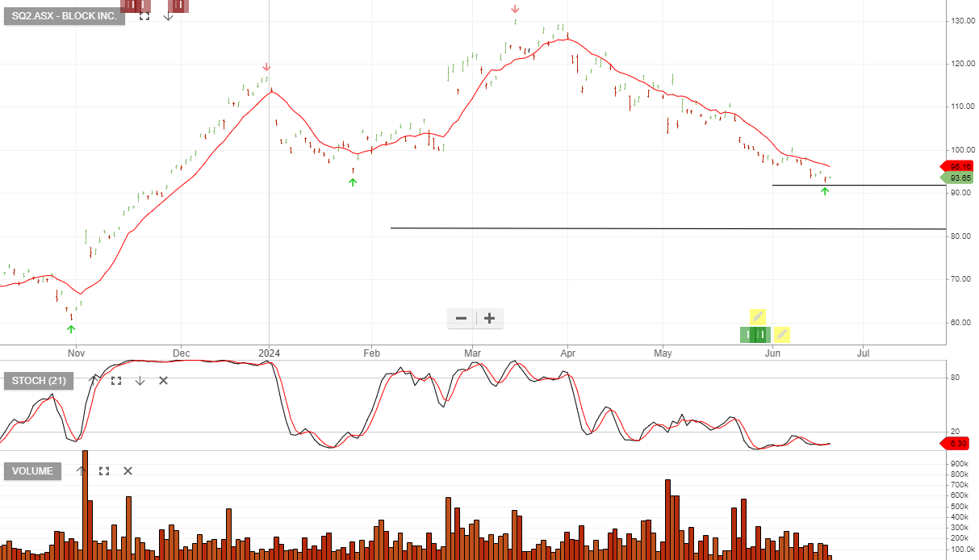Click the red sell arrow above 2024
This screenshot has width=979, height=560.
[x=267, y=68]
